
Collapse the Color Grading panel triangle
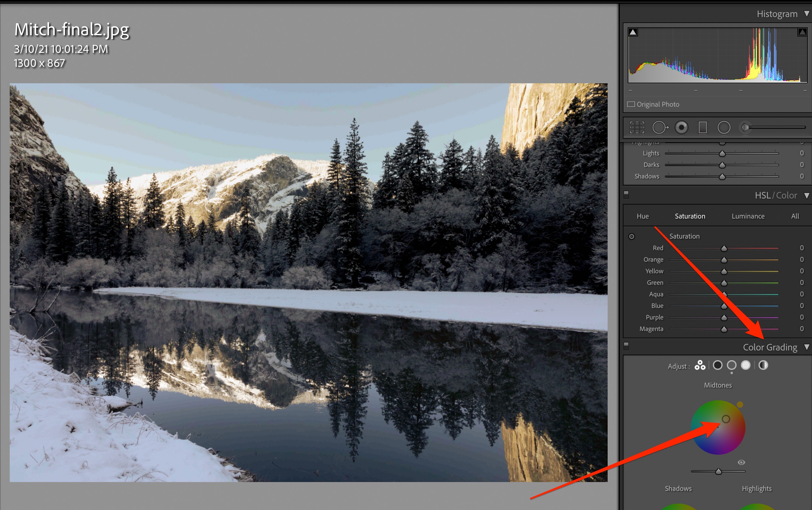tap(807, 347)
